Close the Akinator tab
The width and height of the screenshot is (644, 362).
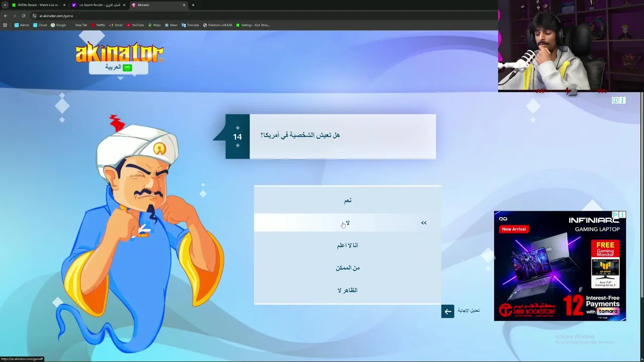[184, 5]
